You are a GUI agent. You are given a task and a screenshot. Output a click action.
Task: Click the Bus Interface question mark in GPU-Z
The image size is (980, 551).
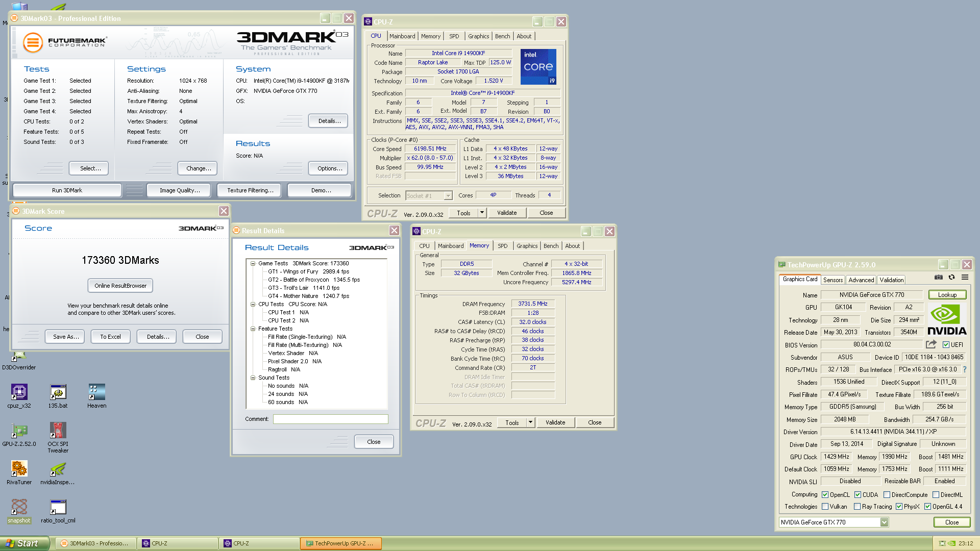964,369
